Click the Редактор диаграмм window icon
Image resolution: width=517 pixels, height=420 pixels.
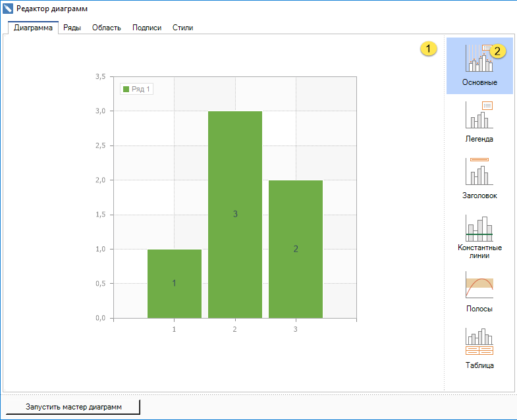8,9
